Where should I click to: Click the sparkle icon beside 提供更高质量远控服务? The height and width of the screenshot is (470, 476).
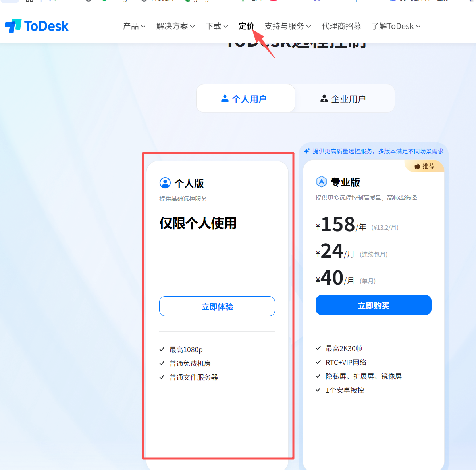pos(307,151)
